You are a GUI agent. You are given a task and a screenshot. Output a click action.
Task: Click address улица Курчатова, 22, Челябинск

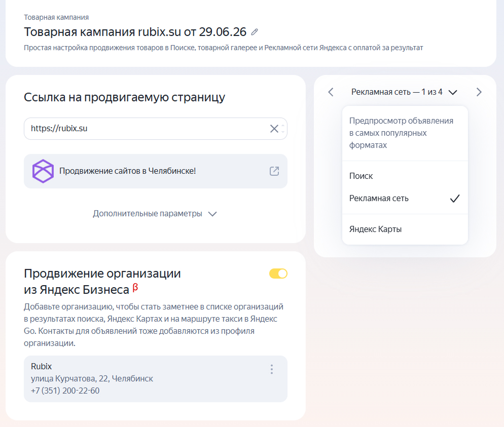pos(92,379)
